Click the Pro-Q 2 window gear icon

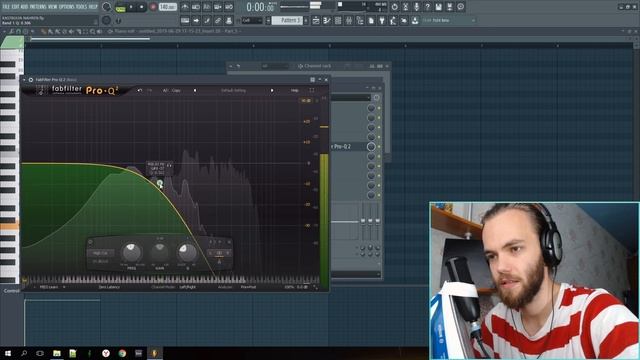(31, 80)
